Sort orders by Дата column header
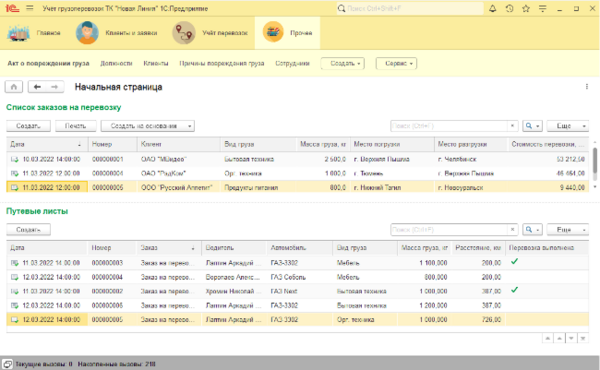The image size is (600, 370). coord(47,144)
